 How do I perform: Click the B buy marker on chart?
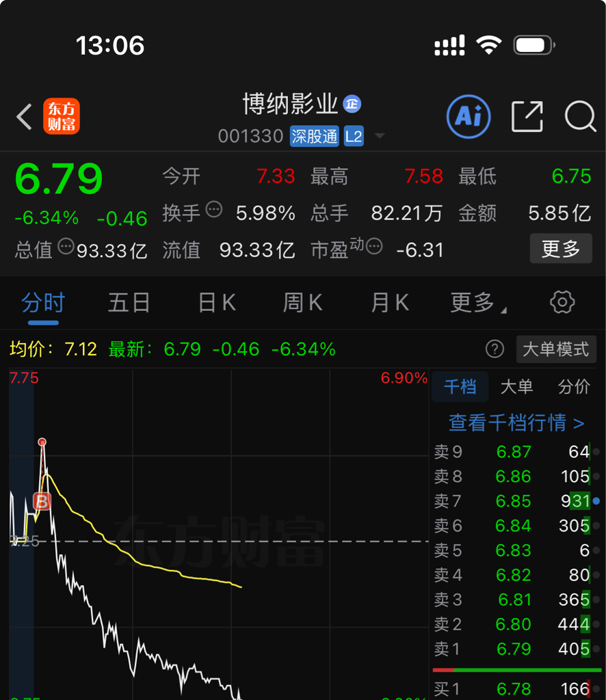[42, 501]
